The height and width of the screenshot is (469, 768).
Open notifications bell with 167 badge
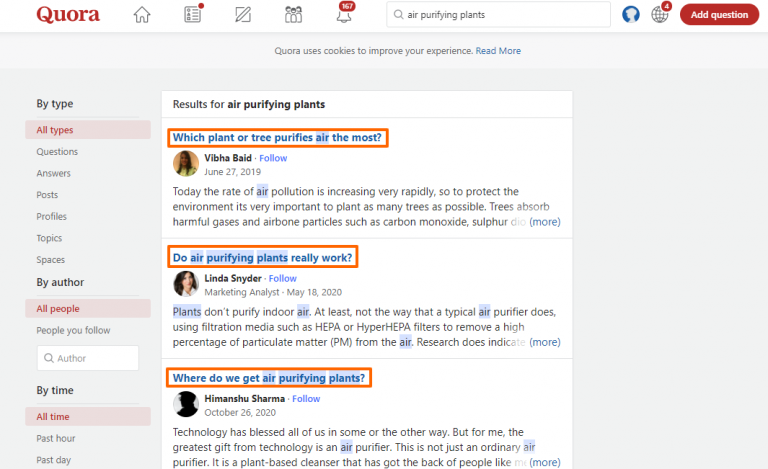click(345, 13)
